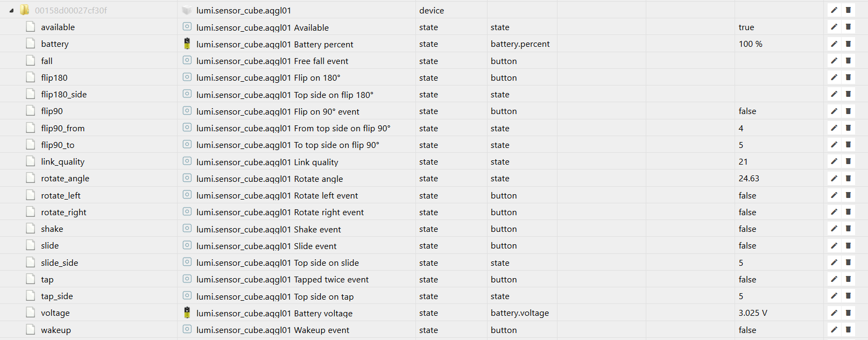Select the slide_side tree item

(x=59, y=263)
